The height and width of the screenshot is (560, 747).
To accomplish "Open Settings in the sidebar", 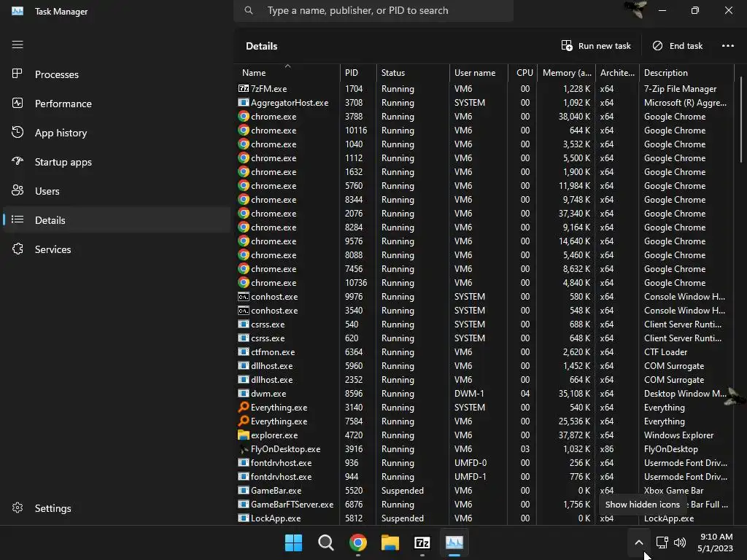I will coord(117,508).
